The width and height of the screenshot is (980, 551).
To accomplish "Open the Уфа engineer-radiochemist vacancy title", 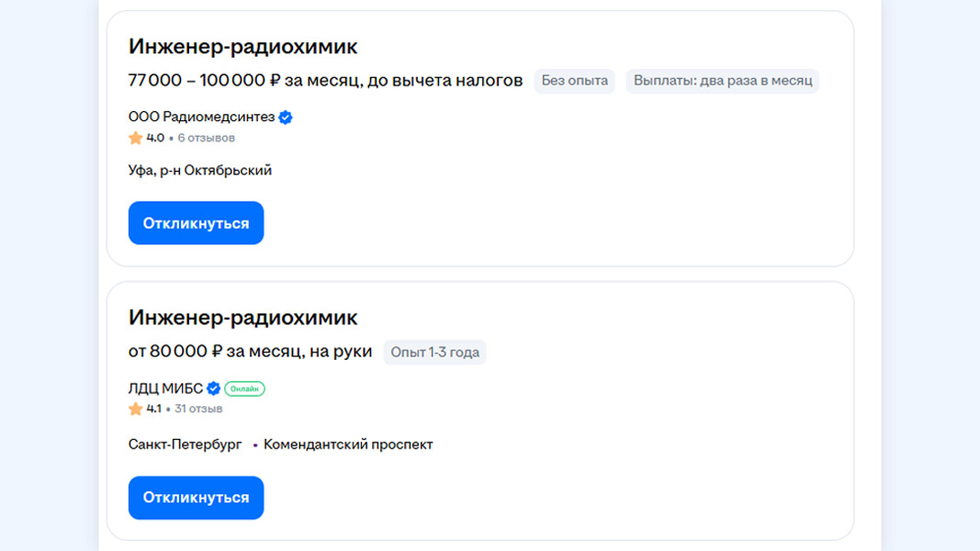I will [242, 47].
